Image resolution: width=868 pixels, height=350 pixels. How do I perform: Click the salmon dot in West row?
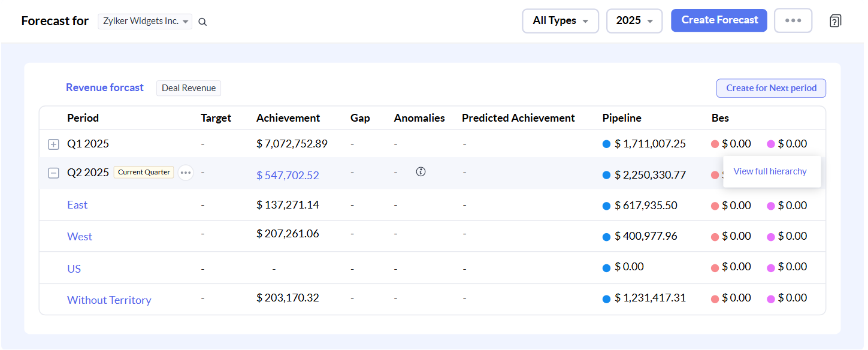pos(715,237)
